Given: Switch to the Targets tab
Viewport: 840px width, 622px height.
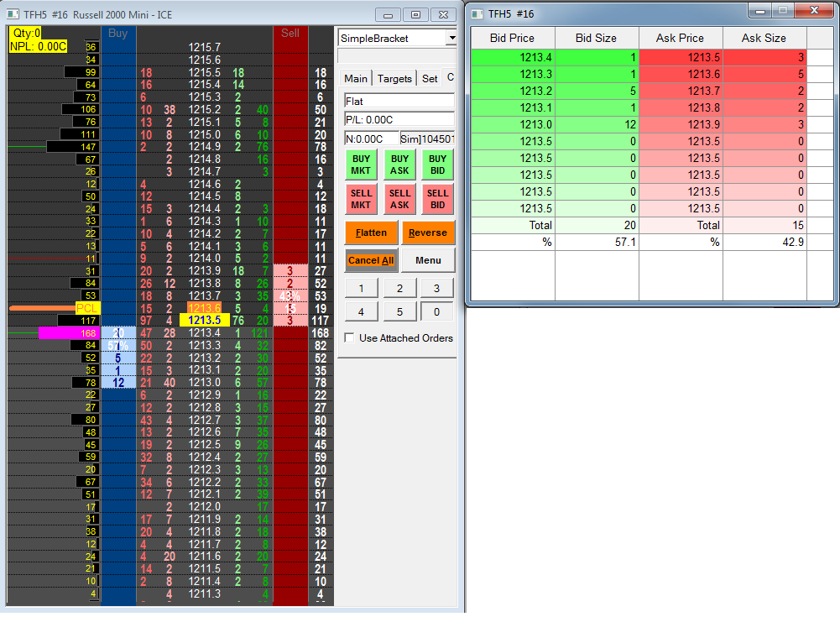Looking at the screenshot, I should (x=394, y=79).
